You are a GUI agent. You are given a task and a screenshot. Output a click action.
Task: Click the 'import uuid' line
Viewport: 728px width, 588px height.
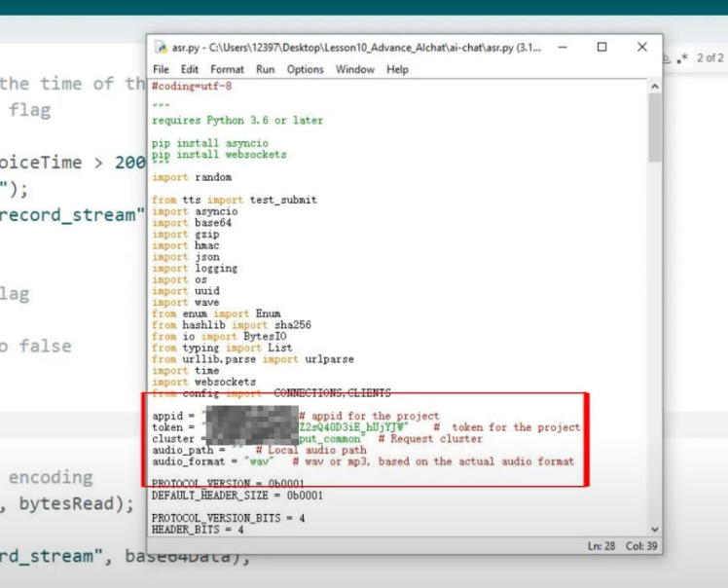[x=186, y=291]
